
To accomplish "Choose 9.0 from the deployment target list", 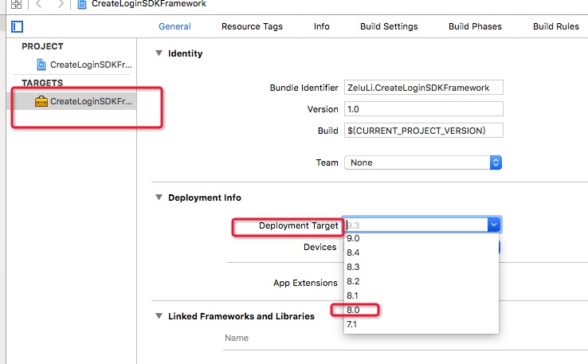I will [x=353, y=238].
